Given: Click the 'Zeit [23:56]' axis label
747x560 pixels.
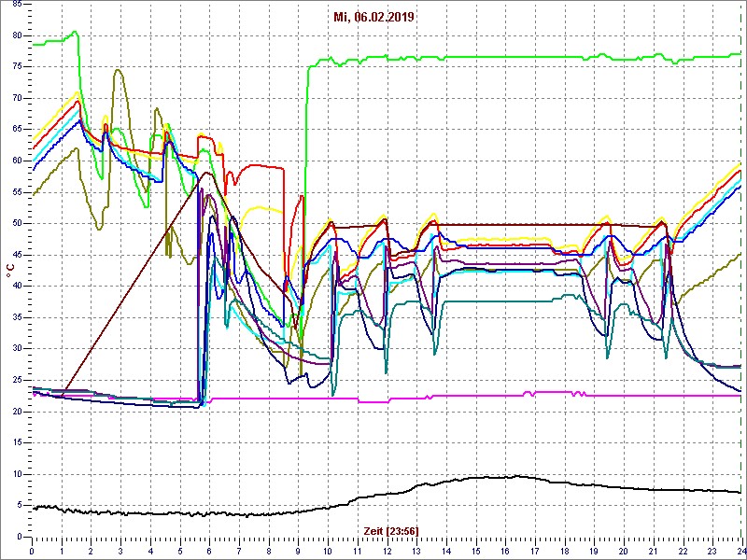Looking at the screenshot, I should click(391, 531).
